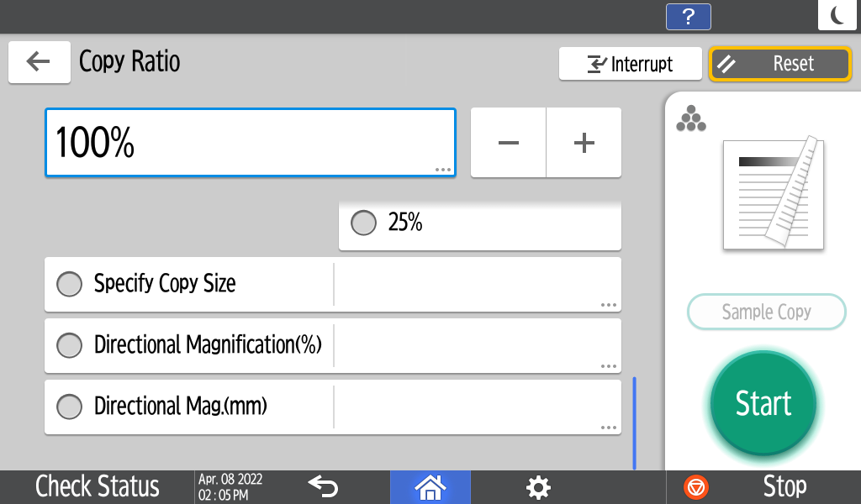Image resolution: width=861 pixels, height=504 pixels.
Task: Tap the 100% copy ratio input field
Action: pos(250,143)
